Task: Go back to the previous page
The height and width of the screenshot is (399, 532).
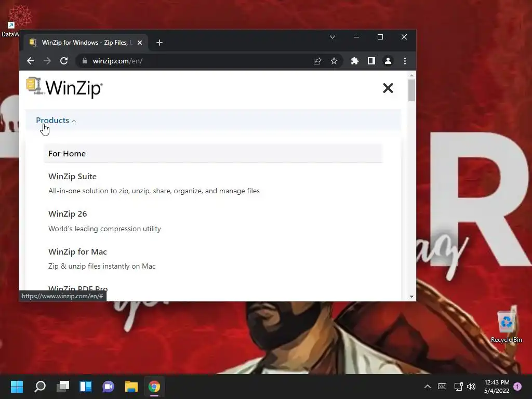Action: pyautogui.click(x=31, y=61)
